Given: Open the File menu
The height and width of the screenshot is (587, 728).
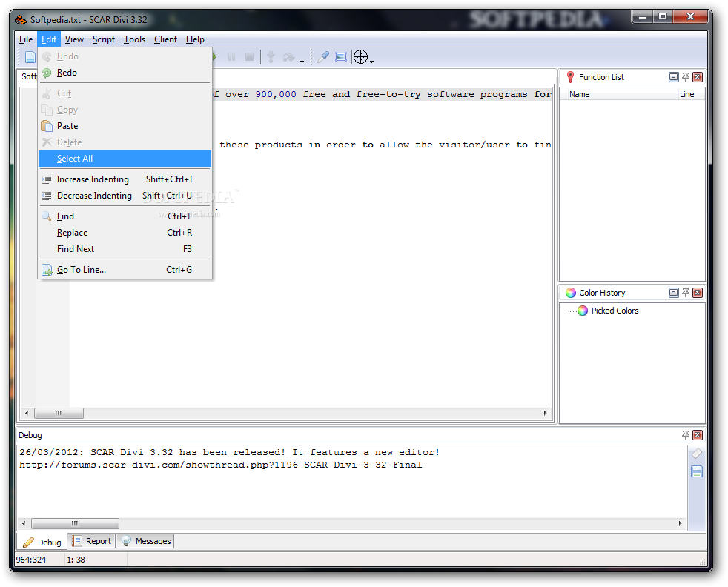Looking at the screenshot, I should 26,39.
